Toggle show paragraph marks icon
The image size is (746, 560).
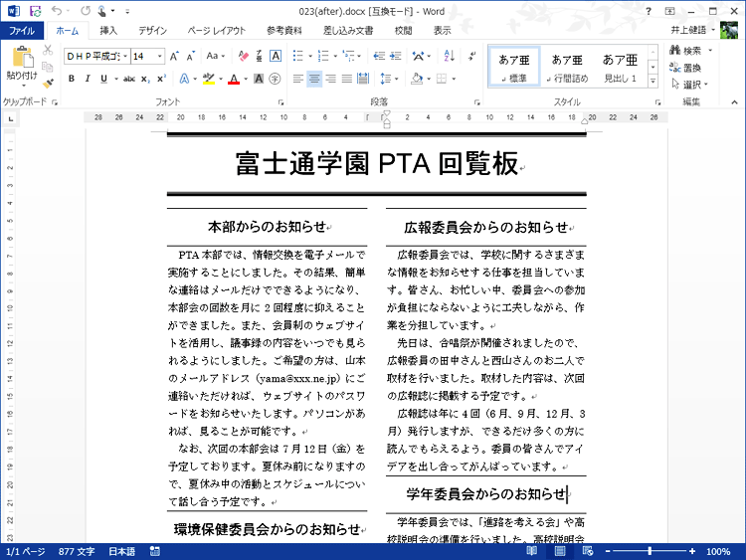[471, 56]
